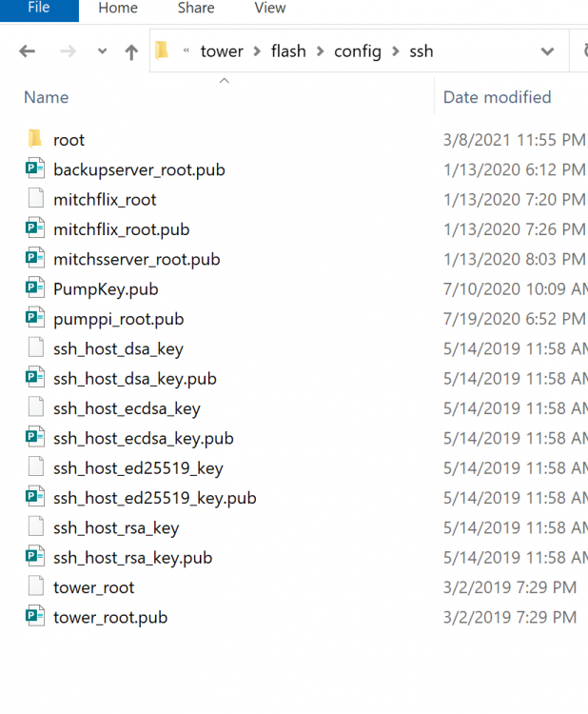Select ssh_host_dsa_key blank file icon
Screen dimensions: 588x714
tap(36, 347)
